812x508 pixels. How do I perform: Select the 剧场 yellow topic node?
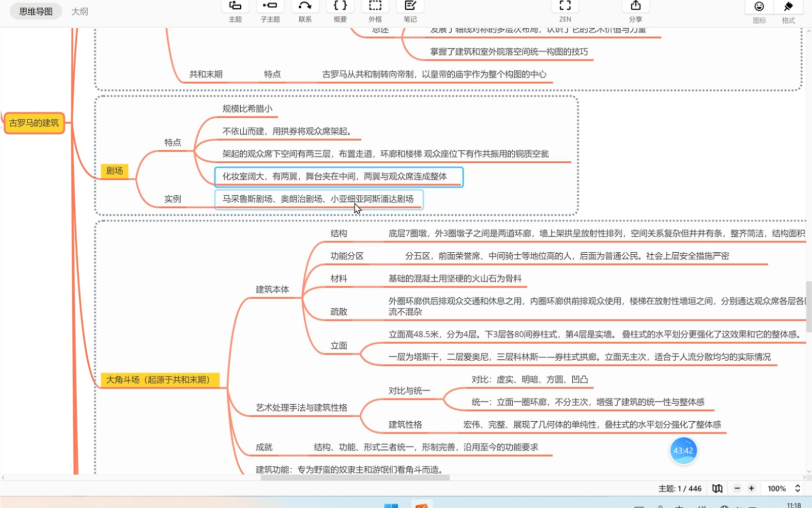pos(114,171)
